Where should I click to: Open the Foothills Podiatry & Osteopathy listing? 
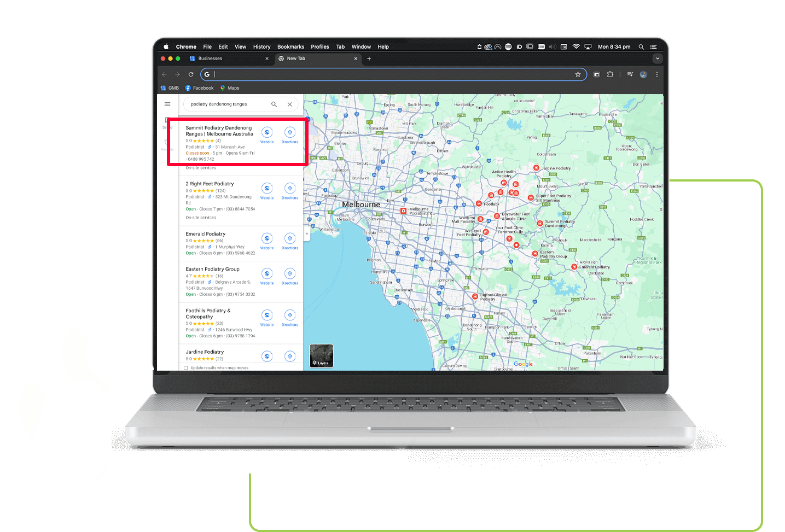[x=208, y=313]
